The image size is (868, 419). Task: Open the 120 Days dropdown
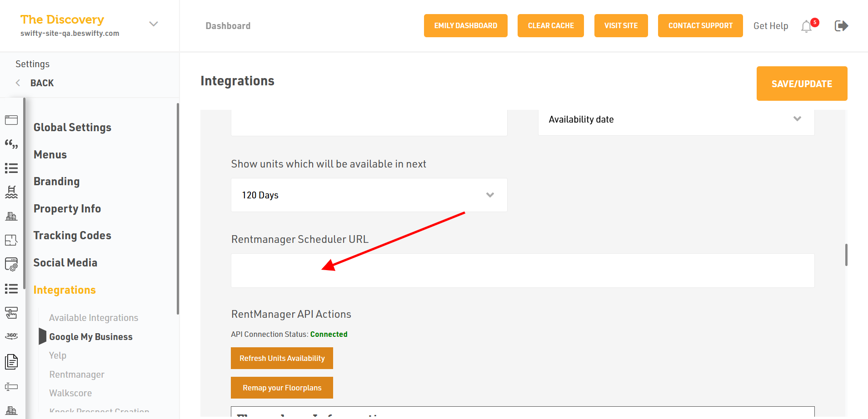369,195
